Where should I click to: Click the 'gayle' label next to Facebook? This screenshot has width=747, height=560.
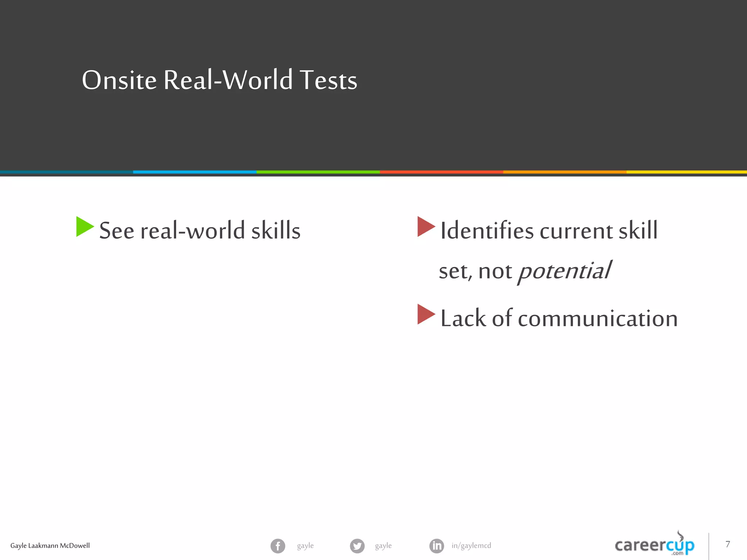pos(305,546)
